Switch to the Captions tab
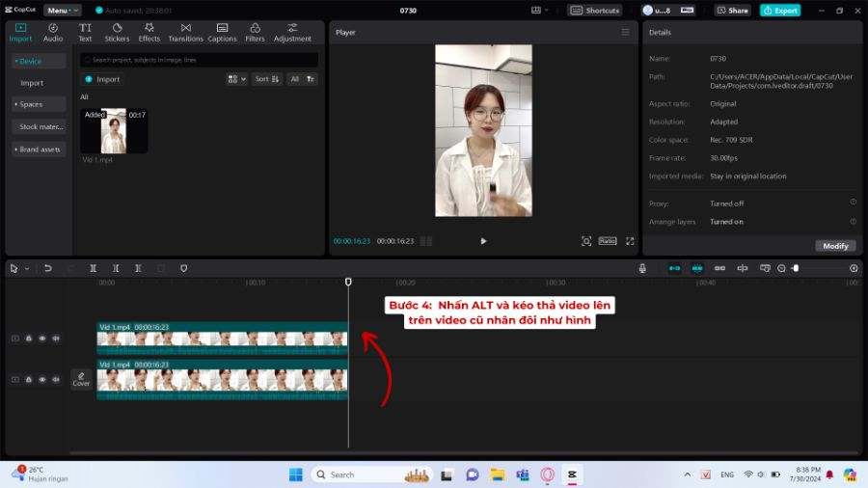The width and height of the screenshot is (868, 488). point(222,33)
